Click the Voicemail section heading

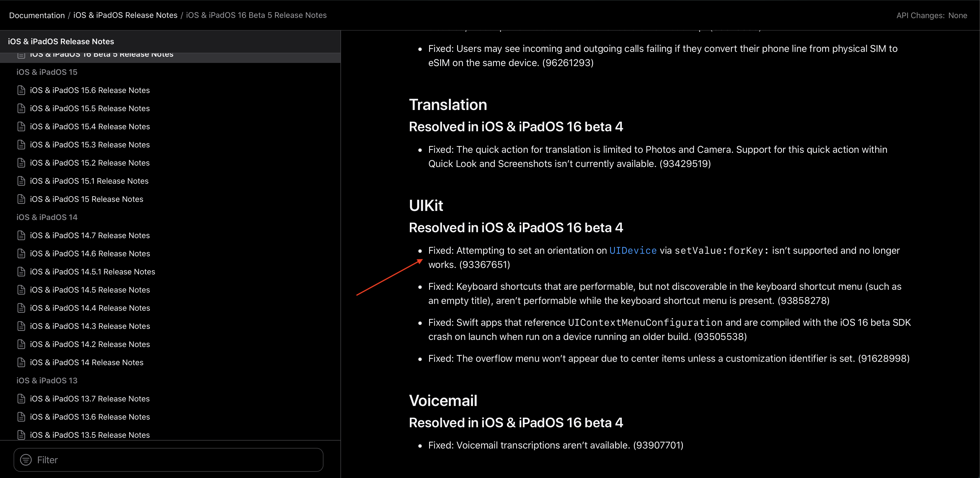(443, 401)
